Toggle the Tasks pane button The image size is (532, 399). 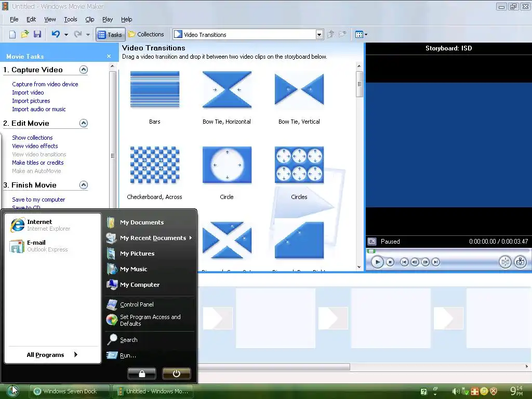pyautogui.click(x=110, y=35)
